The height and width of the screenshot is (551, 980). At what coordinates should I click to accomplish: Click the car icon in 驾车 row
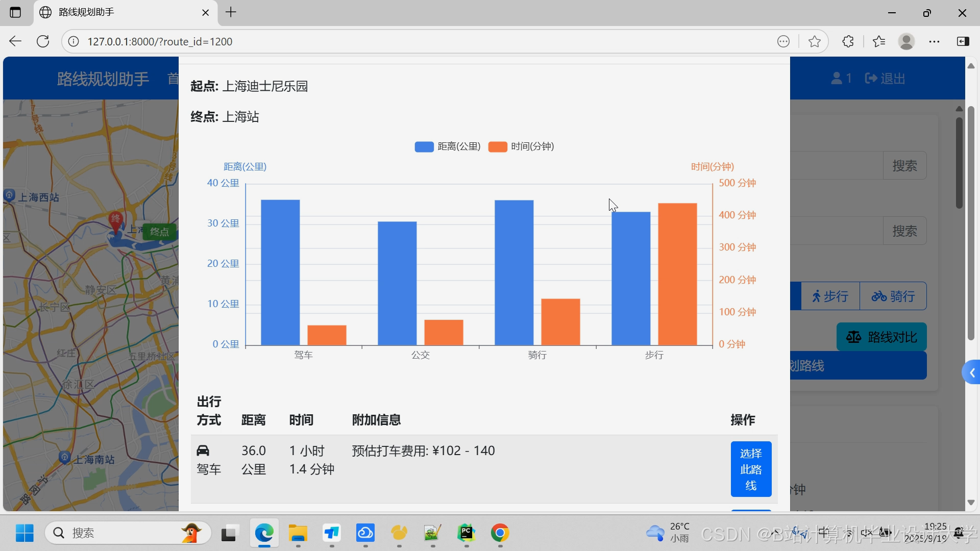pos(203,450)
